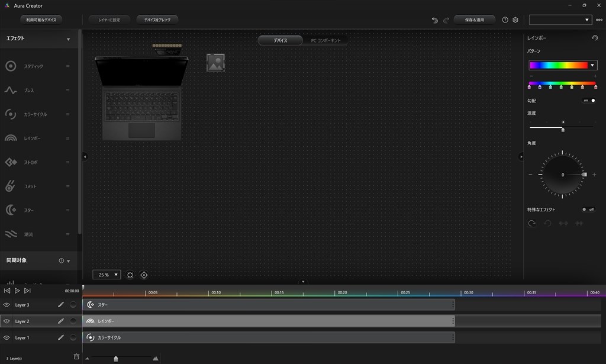Edit Layer 1 with pencil icon
606x364 pixels.
click(x=61, y=337)
